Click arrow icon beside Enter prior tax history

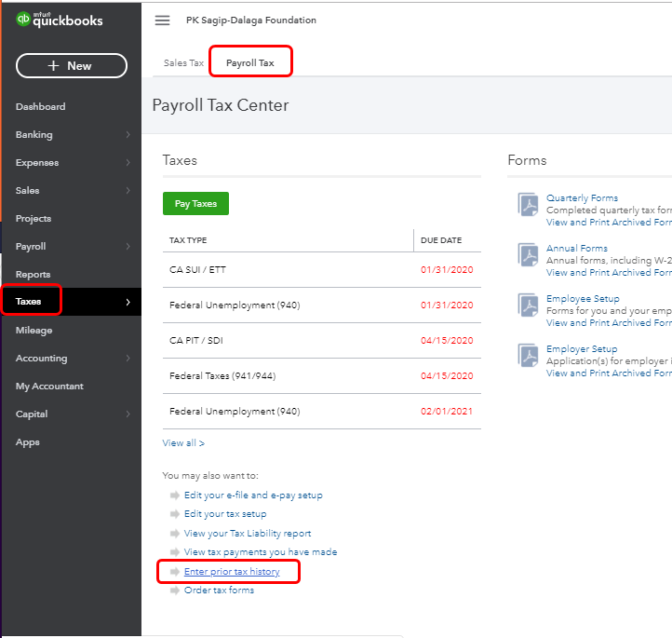pyautogui.click(x=174, y=572)
